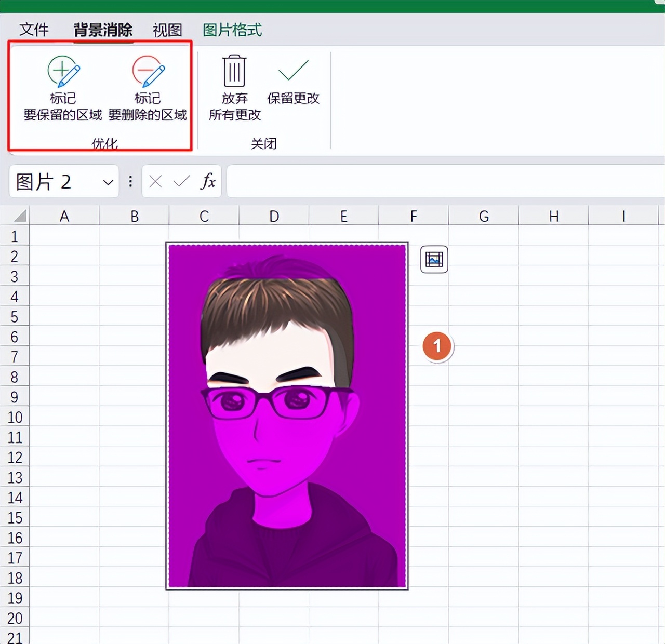Viewport: 665px width, 644px height.
Task: Select row 1 header
Action: 15,236
